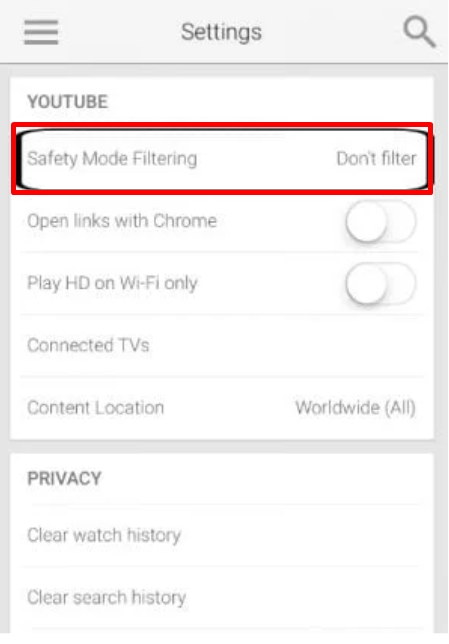The height and width of the screenshot is (644, 449).
Task: Open the hamburger navigation menu
Action: 41,32
